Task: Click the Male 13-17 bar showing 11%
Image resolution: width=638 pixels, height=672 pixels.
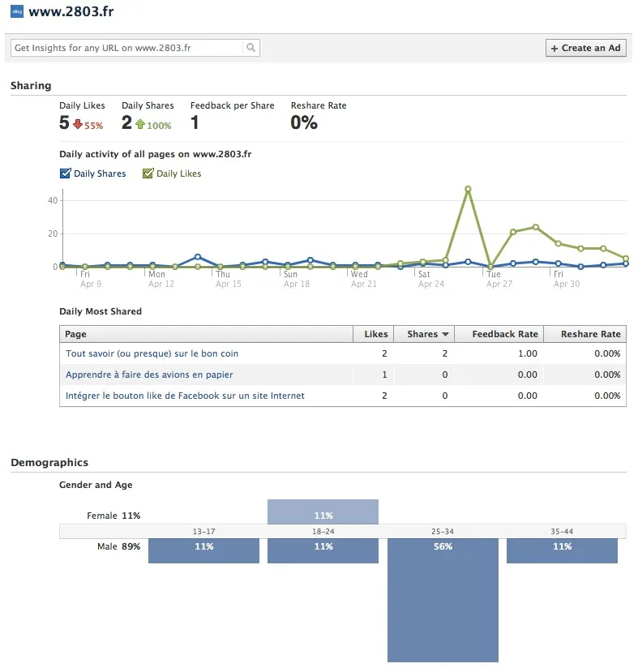Action: (x=204, y=550)
